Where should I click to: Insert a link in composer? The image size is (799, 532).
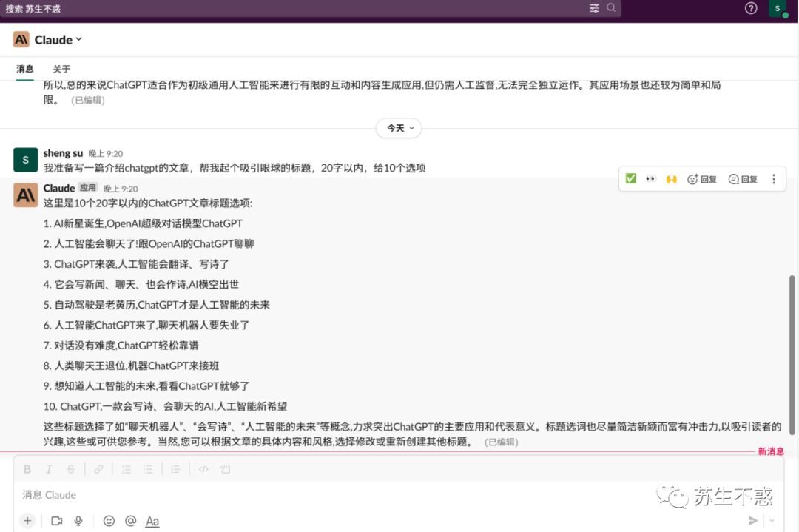(x=98, y=469)
